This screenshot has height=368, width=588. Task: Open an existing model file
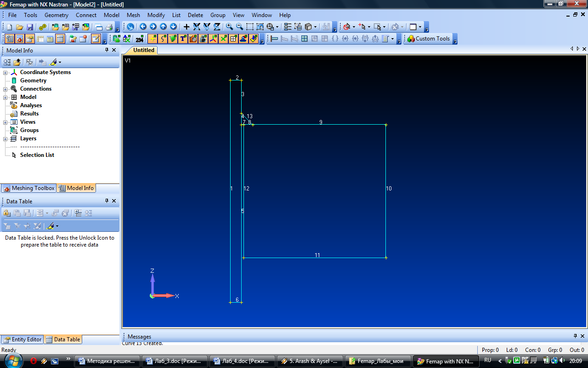[x=20, y=27]
